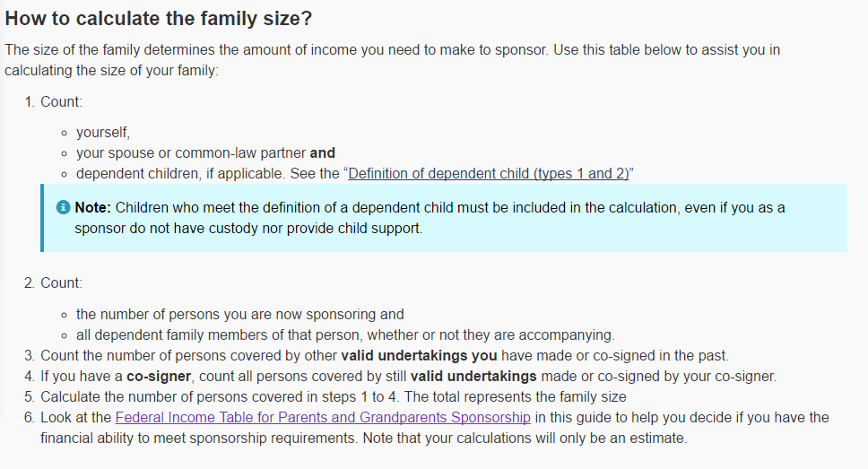Image resolution: width=868 pixels, height=469 pixels.
Task: Click the 'financial ability to meet sponsorship requirements' line
Action: pos(364,438)
